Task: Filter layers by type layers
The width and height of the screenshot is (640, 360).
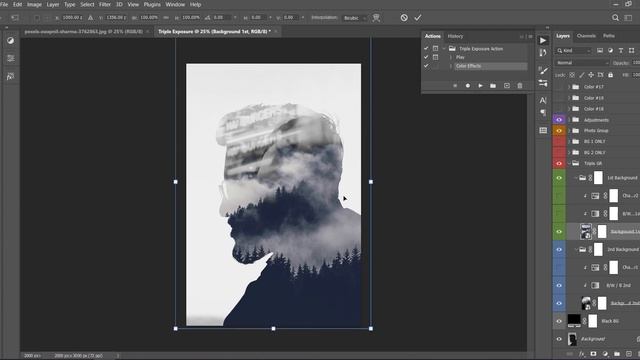Action: coord(621,51)
